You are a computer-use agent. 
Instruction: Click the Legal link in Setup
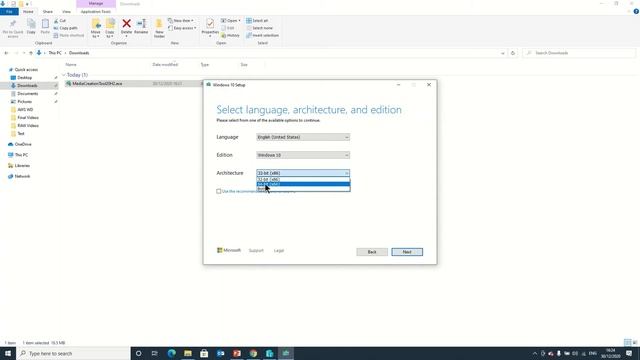[279, 251]
